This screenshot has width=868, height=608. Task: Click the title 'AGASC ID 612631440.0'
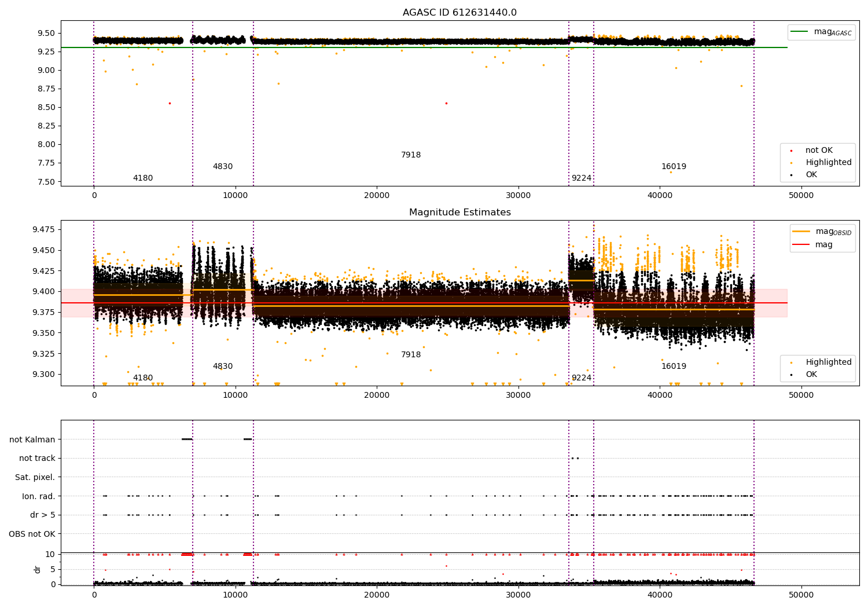pos(459,13)
